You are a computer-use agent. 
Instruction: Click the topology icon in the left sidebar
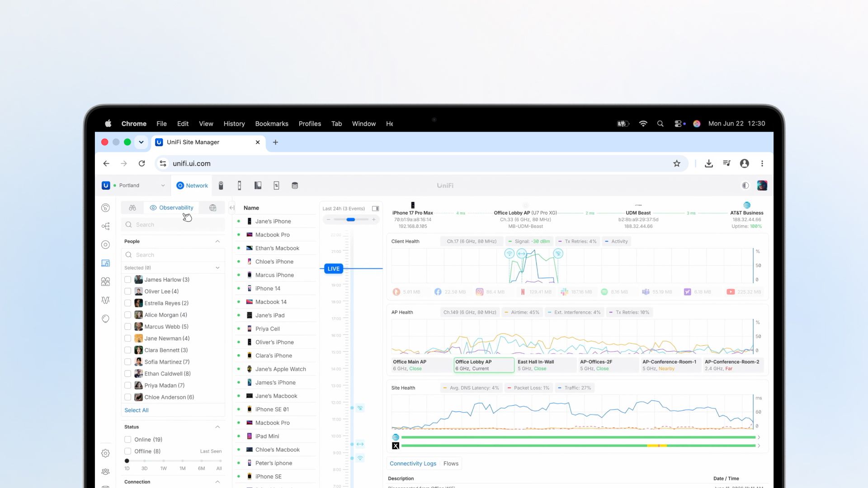tap(105, 226)
